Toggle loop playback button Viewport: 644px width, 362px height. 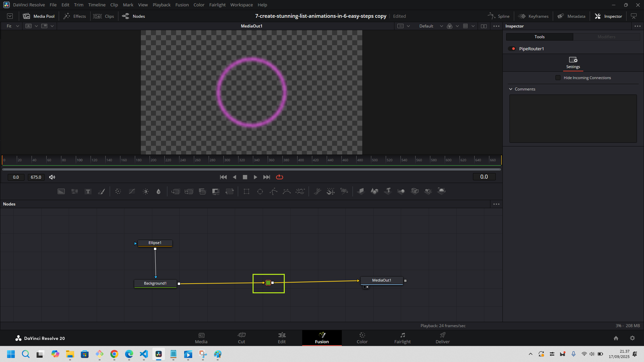(279, 177)
